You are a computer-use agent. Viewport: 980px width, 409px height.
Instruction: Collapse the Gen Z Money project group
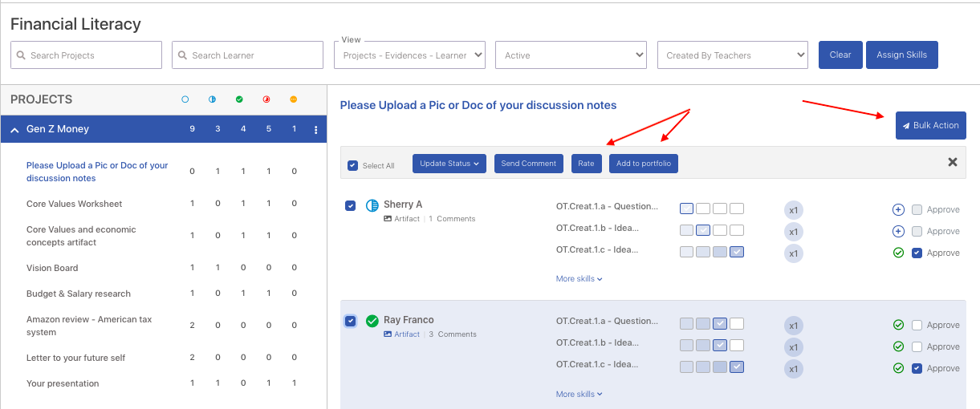click(x=15, y=129)
